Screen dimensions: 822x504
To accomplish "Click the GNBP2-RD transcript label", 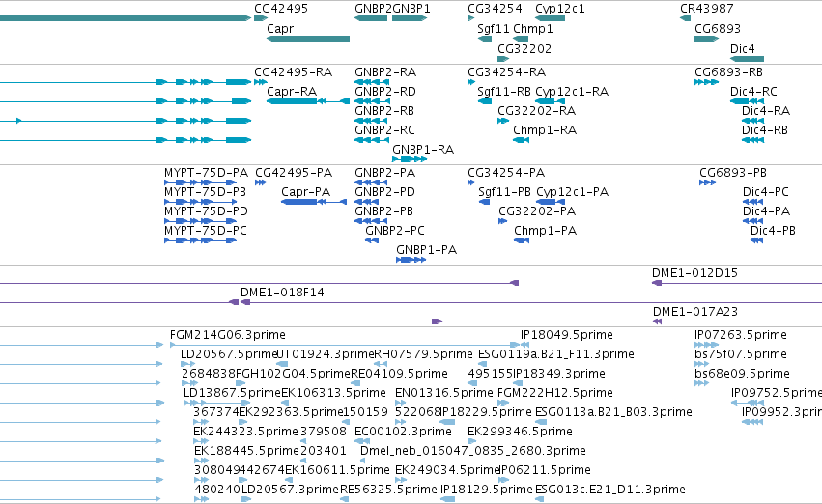I will click(x=385, y=91).
